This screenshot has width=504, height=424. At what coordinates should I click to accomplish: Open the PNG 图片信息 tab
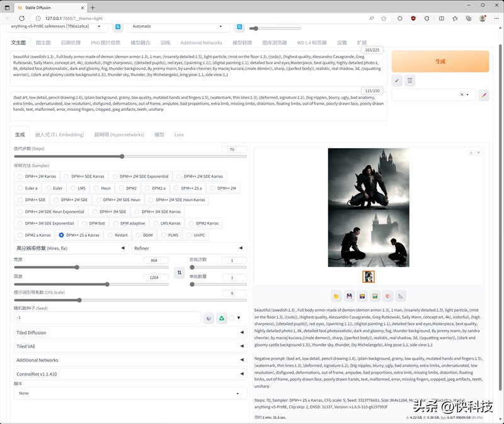pyautogui.click(x=105, y=42)
